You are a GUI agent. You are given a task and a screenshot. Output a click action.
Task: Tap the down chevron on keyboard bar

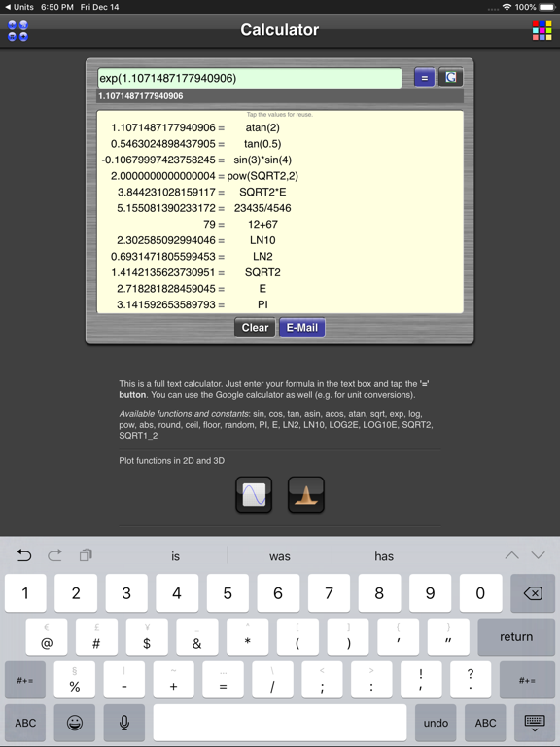[538, 555]
